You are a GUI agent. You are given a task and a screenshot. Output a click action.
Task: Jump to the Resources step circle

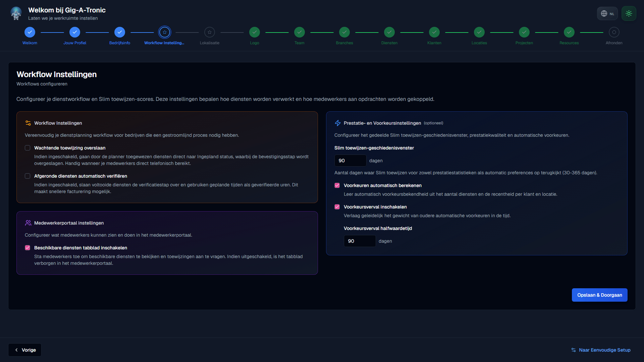pyautogui.click(x=569, y=32)
